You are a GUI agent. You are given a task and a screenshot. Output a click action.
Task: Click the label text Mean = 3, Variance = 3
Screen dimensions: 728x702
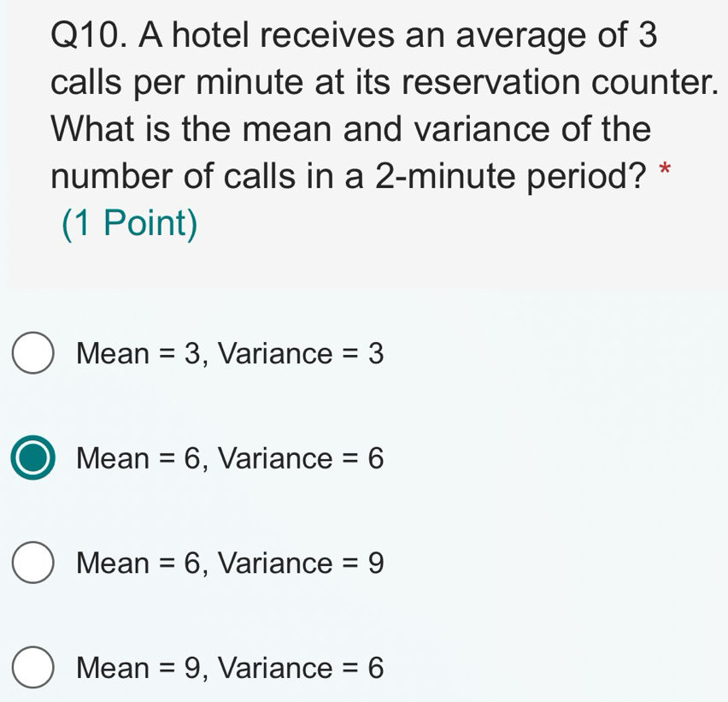click(x=229, y=353)
